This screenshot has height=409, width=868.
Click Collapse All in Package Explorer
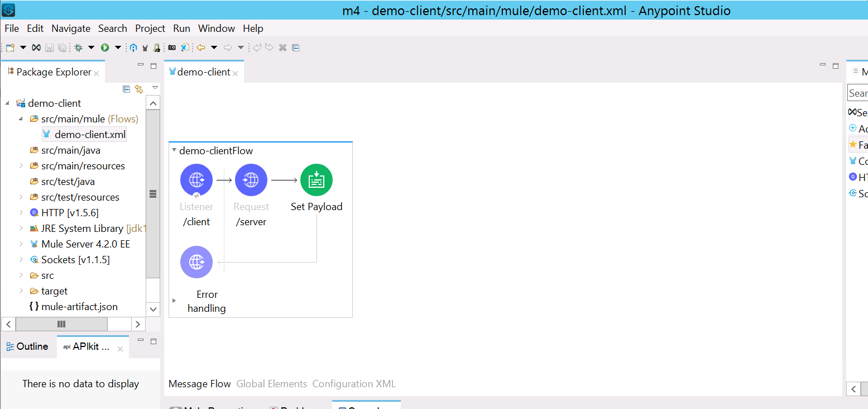pyautogui.click(x=126, y=89)
